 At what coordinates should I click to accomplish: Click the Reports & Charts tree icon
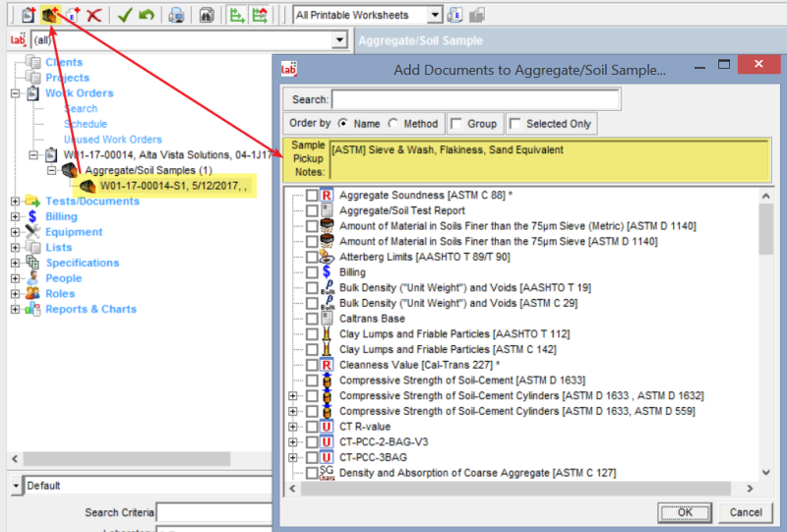(33, 309)
